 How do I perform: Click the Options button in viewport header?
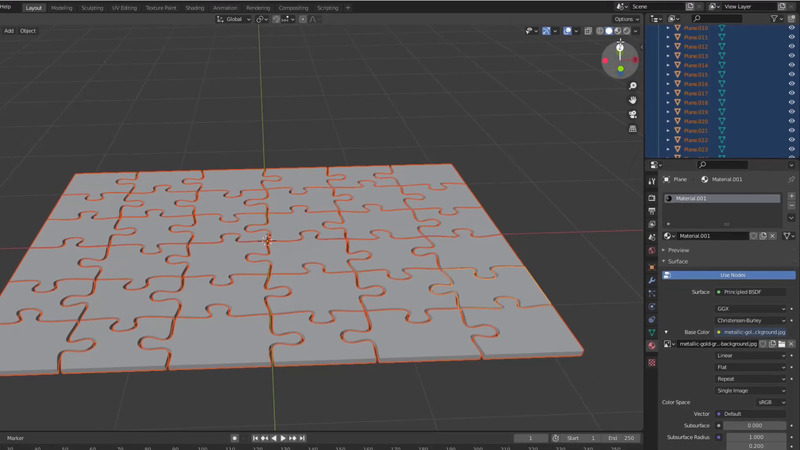(x=625, y=19)
